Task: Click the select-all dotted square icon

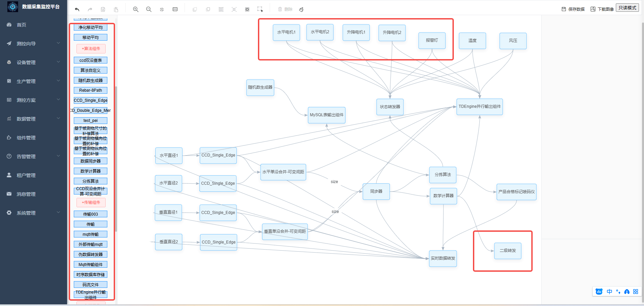Action: click(247, 9)
